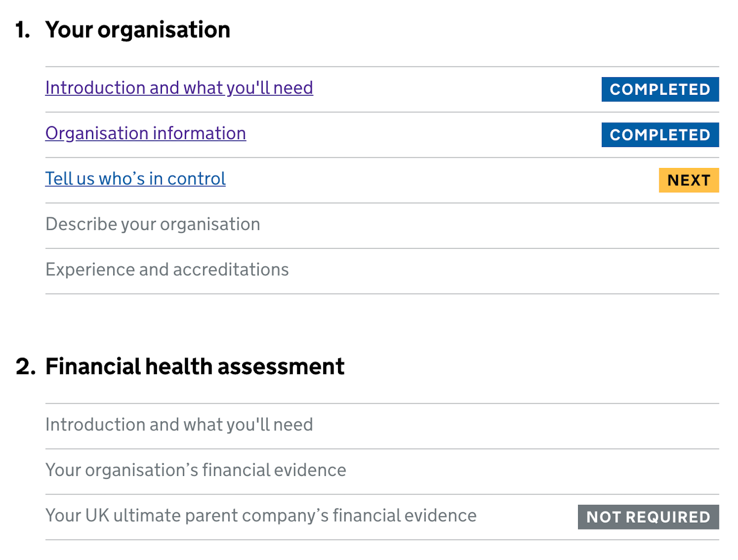Select Your organisation's financial evidence
The image size is (738, 560).
click(195, 471)
